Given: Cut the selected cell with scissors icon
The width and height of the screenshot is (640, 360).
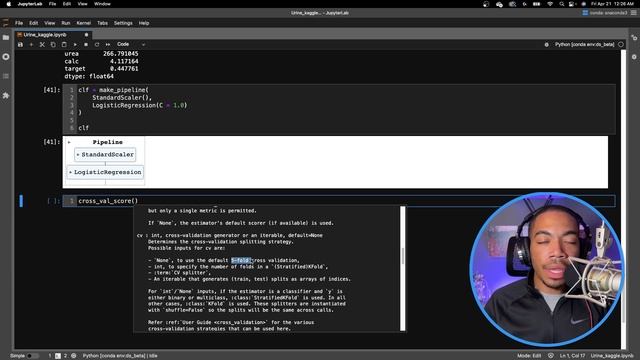Looking at the screenshot, I should (x=42, y=44).
